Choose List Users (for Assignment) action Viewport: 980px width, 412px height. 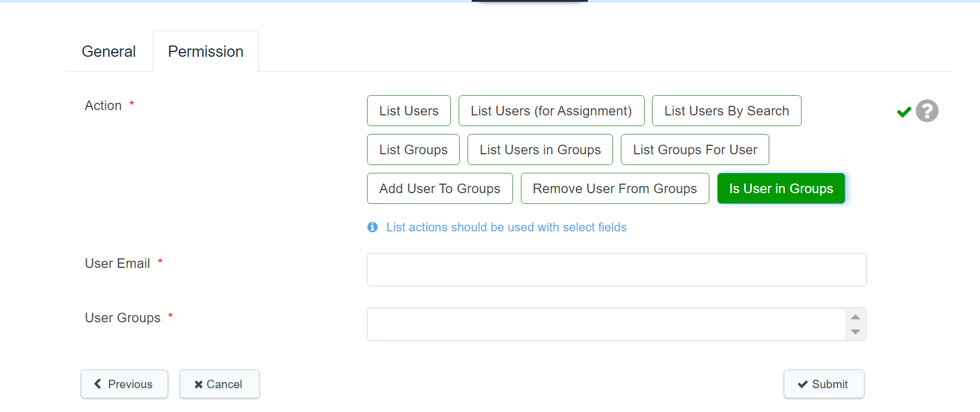point(551,111)
